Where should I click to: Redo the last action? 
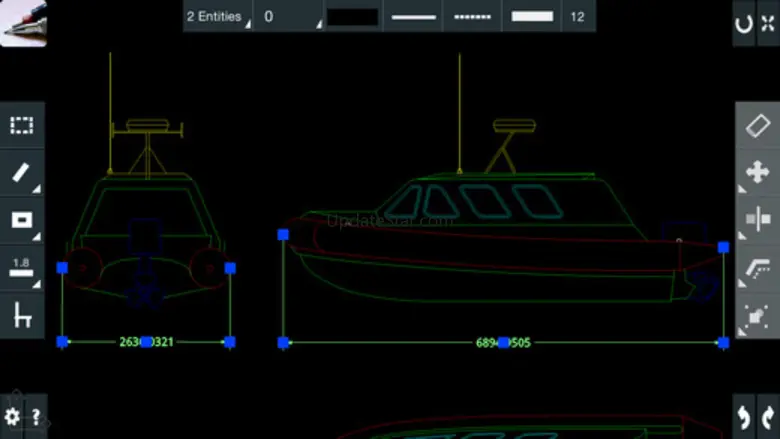(768, 417)
